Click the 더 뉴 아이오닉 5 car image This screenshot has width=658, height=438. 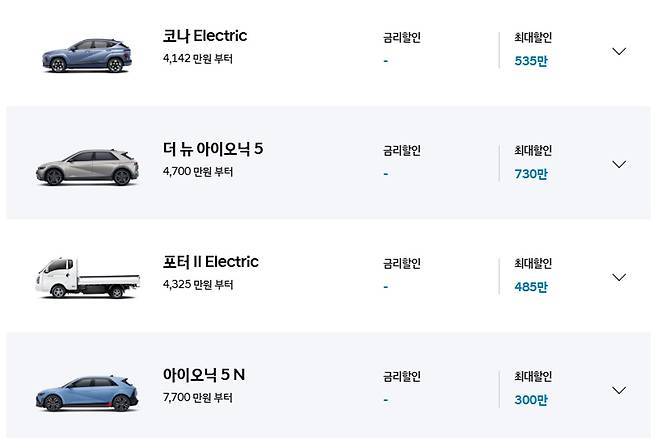coord(84,167)
